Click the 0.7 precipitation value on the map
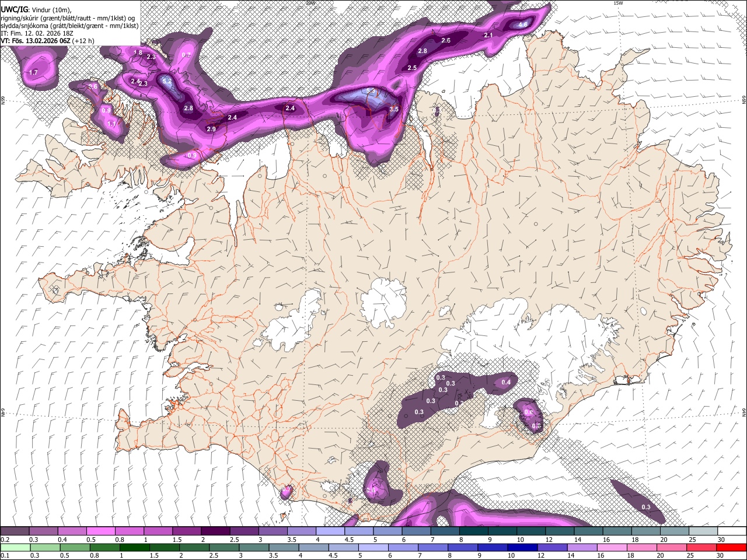 [x=187, y=55]
